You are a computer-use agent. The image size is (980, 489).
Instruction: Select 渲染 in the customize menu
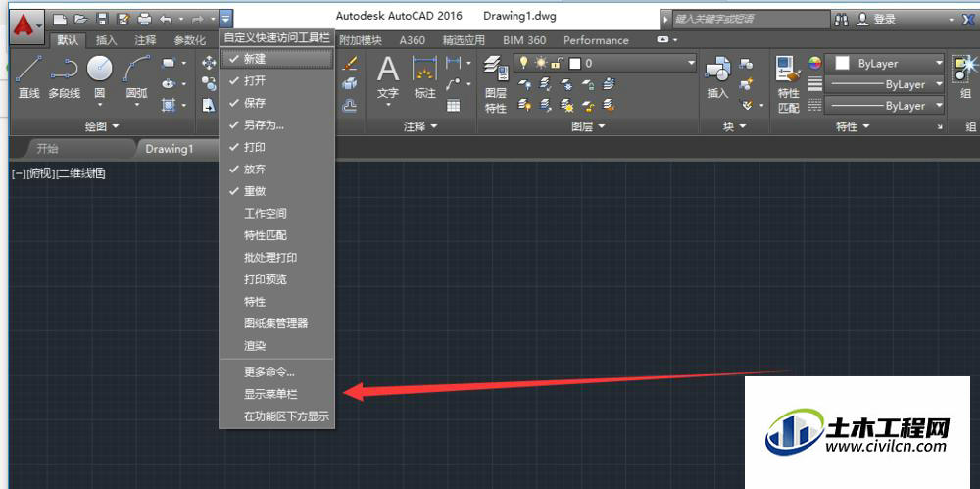pos(277,345)
